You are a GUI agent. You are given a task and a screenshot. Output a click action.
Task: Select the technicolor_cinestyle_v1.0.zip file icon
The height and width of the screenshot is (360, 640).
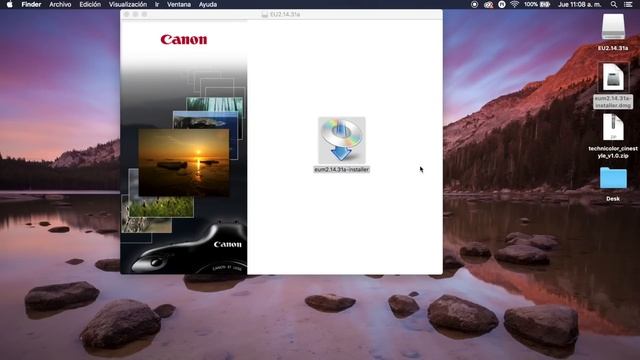(x=613, y=127)
